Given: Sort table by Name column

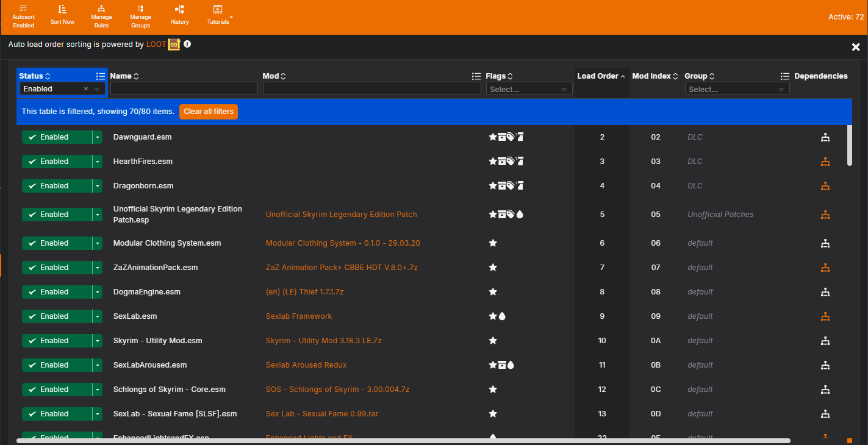Looking at the screenshot, I should click(124, 76).
